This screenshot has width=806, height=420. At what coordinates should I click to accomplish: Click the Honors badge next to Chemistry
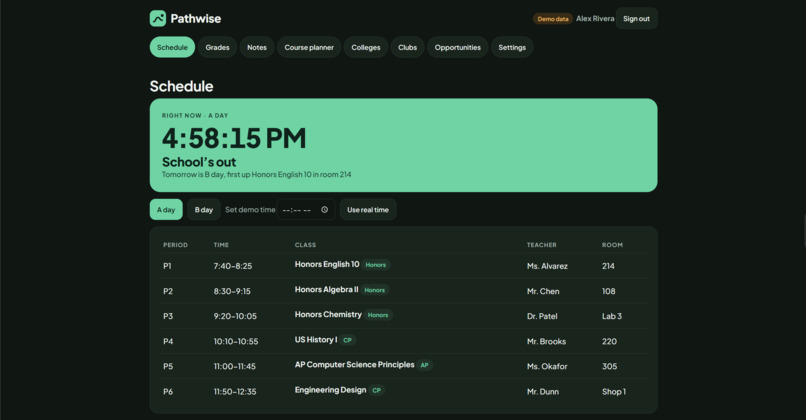[378, 315]
